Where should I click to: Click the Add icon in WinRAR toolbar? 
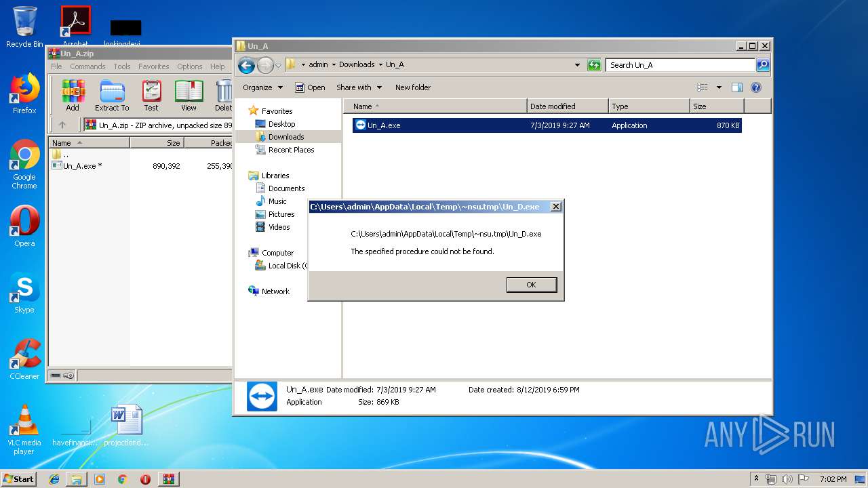click(x=73, y=96)
